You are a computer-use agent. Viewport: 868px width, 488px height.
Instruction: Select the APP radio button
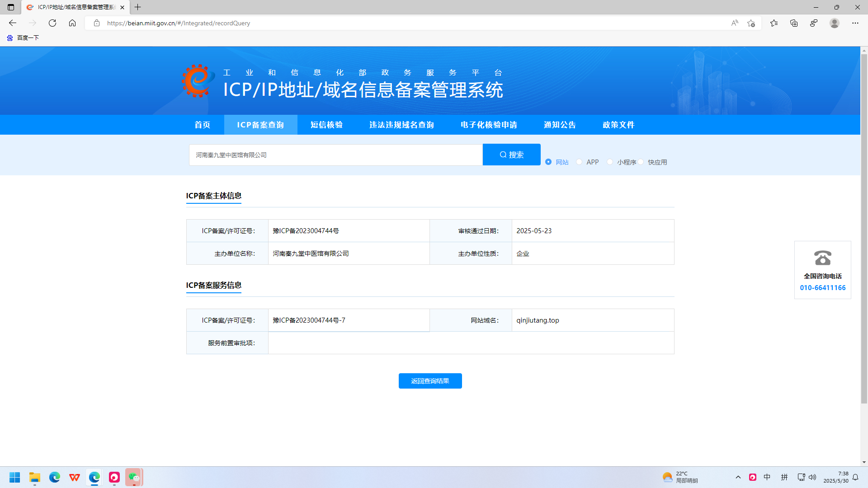(x=579, y=162)
